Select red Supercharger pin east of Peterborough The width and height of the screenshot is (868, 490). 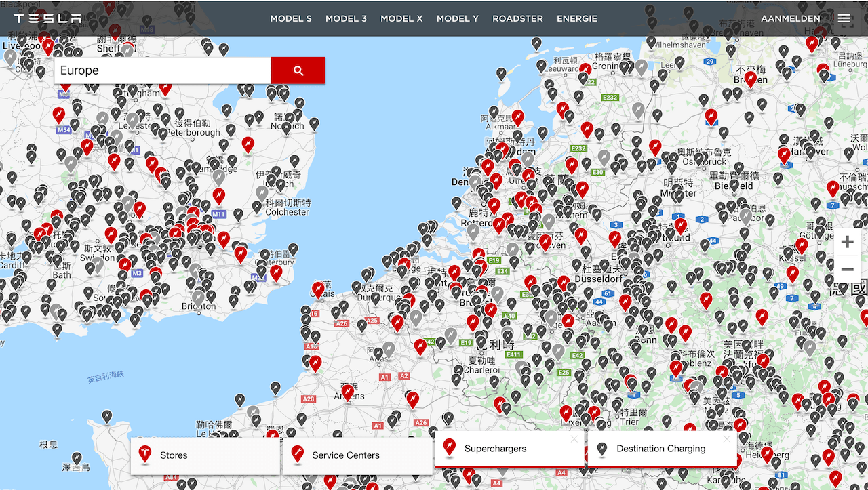248,145
